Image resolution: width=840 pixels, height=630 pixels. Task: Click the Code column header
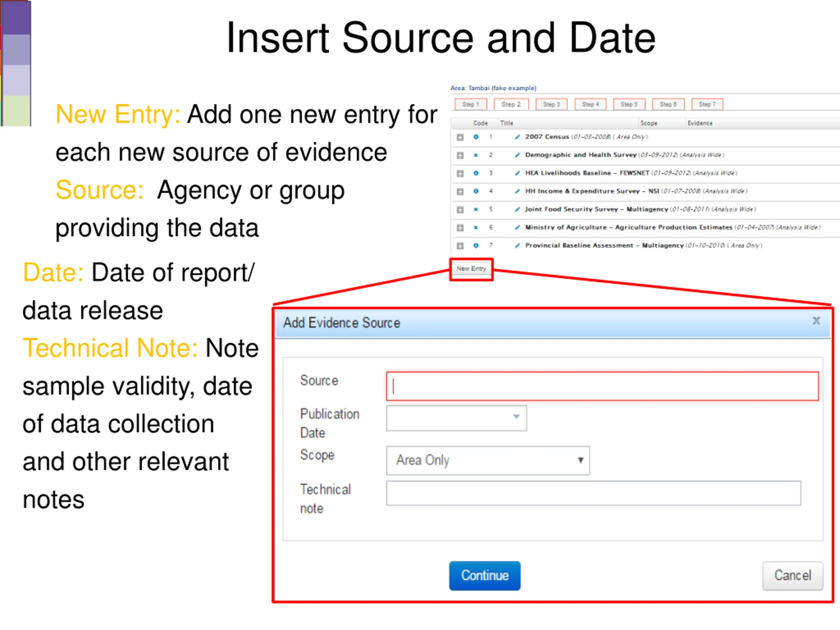(480, 123)
